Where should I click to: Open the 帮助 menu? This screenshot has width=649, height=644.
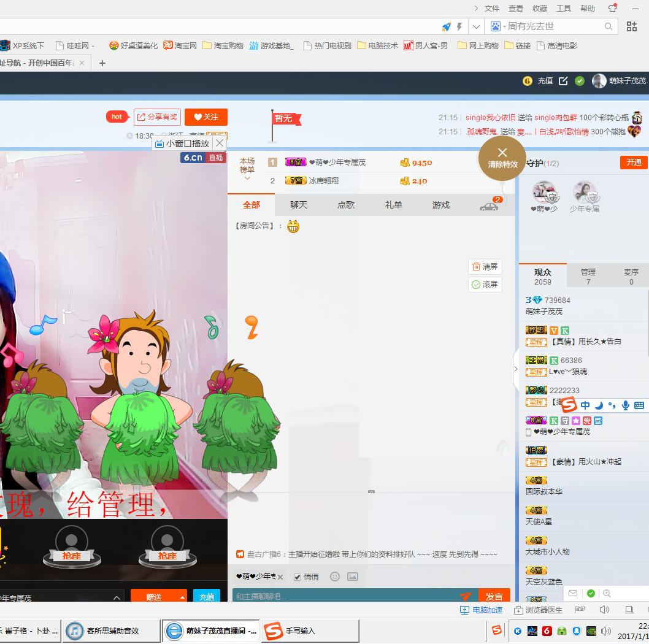tap(587, 8)
